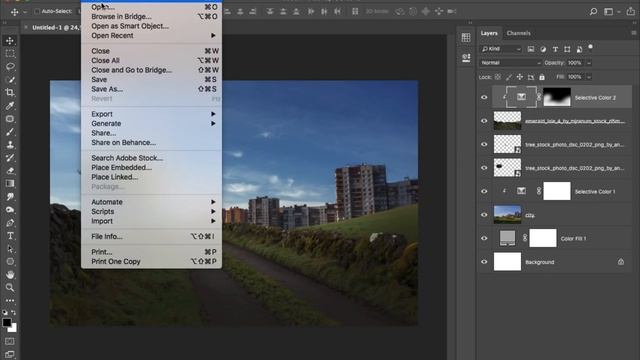Open the search icon in options bar
The image size is (640, 360).
[x=593, y=11]
